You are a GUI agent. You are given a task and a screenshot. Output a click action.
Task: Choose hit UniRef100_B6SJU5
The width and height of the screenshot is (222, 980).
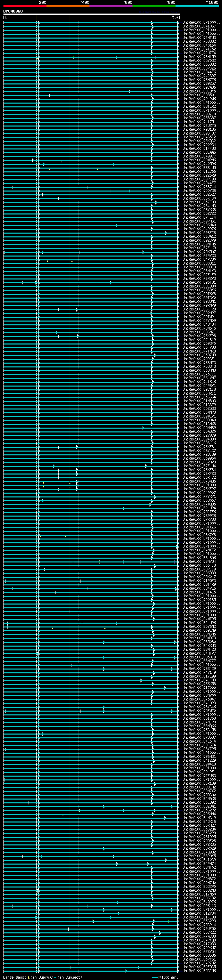click(199, 168)
